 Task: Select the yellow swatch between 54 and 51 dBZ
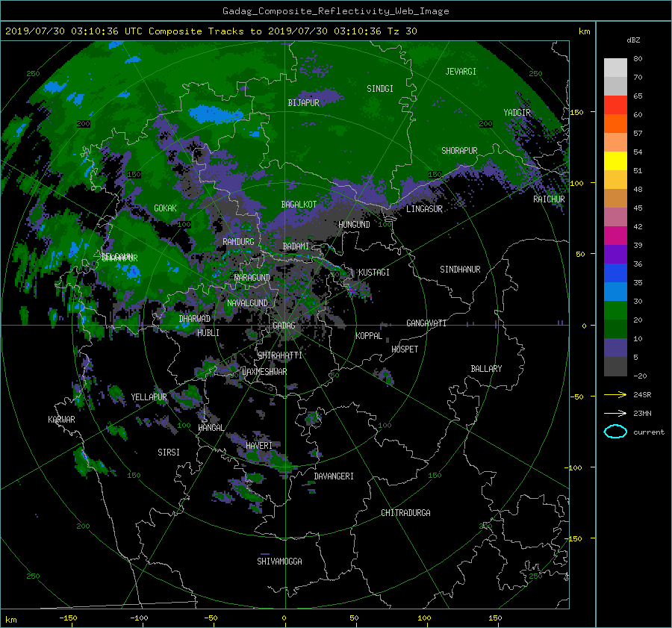[615, 161]
